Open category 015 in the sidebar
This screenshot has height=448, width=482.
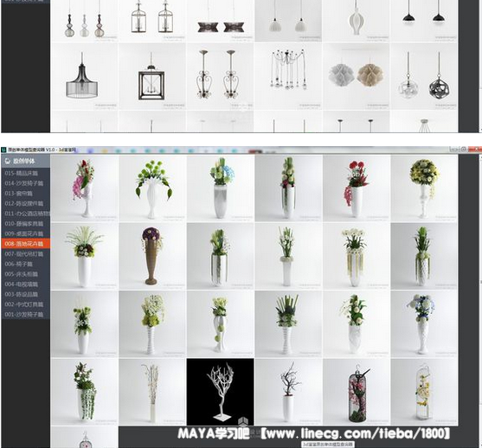click(x=25, y=173)
